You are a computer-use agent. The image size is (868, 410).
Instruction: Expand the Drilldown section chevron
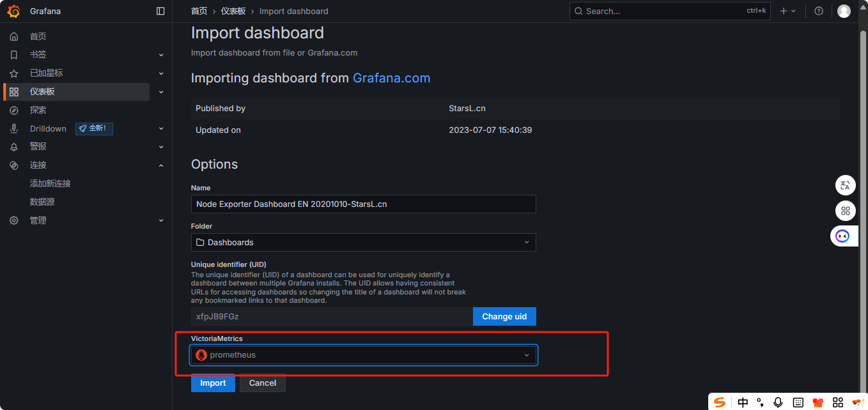tap(161, 128)
